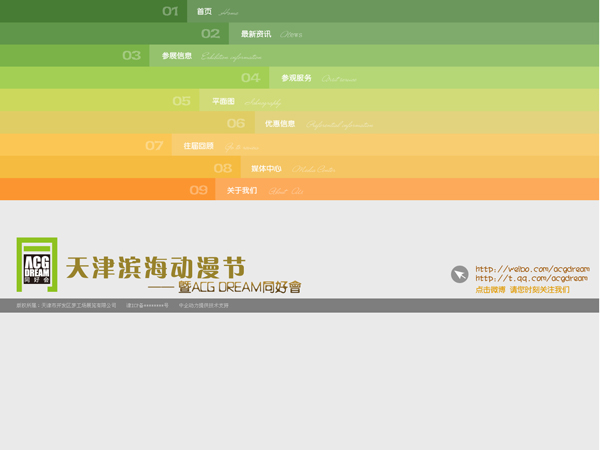Click the number 07 label
This screenshot has width=600, height=450.
click(x=154, y=145)
